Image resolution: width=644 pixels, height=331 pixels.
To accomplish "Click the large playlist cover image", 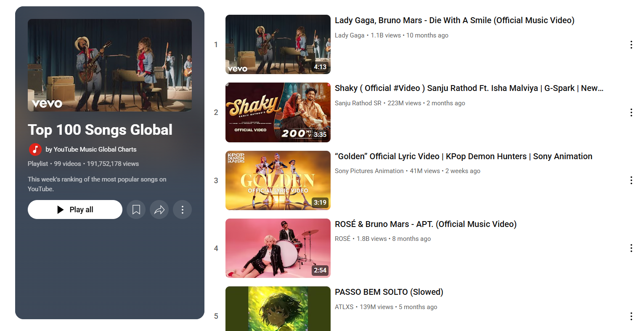I will tap(110, 65).
